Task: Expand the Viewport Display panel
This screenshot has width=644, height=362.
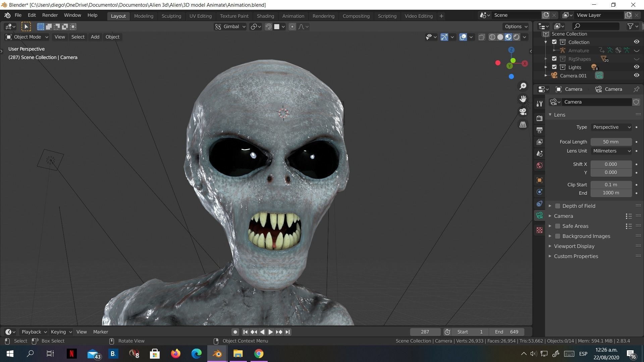Action: (574, 246)
